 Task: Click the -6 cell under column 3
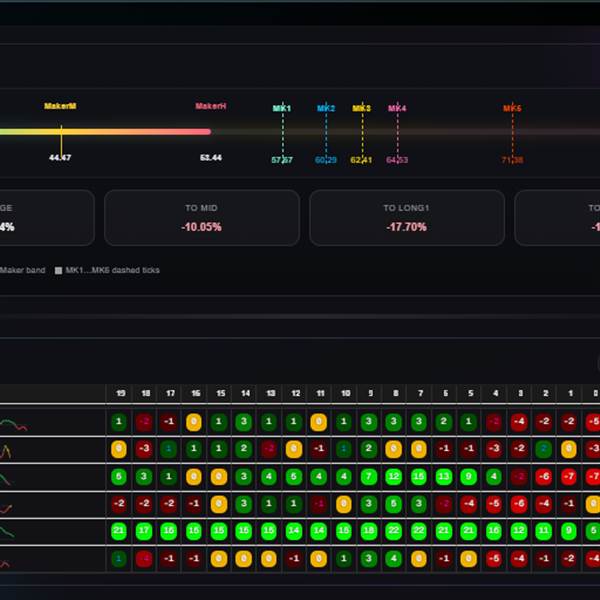click(519, 504)
